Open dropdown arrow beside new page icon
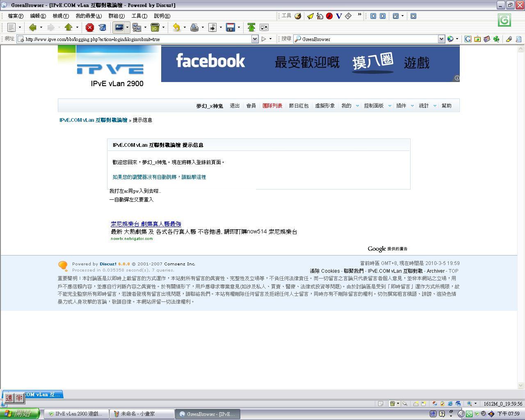 [20, 27]
